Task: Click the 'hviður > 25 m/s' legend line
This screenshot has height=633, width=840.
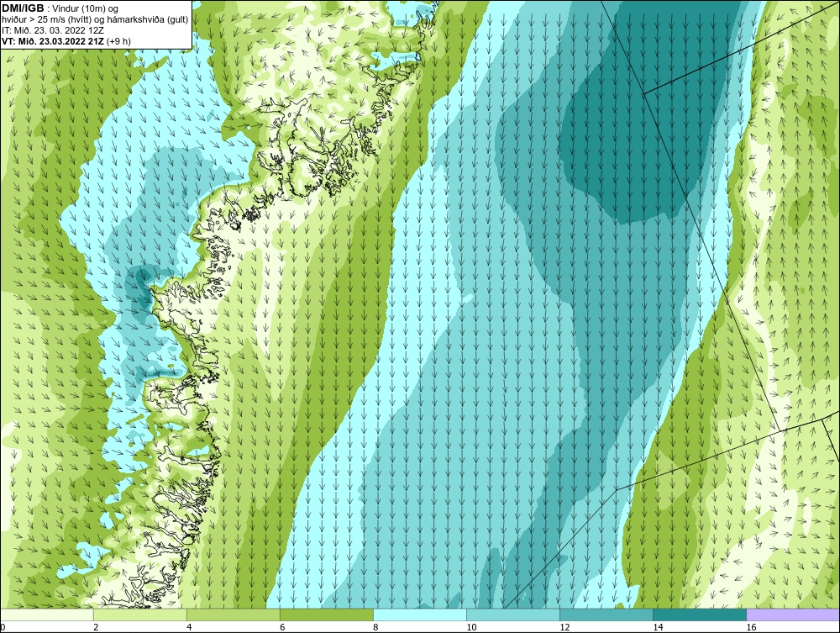Action: pos(95,19)
